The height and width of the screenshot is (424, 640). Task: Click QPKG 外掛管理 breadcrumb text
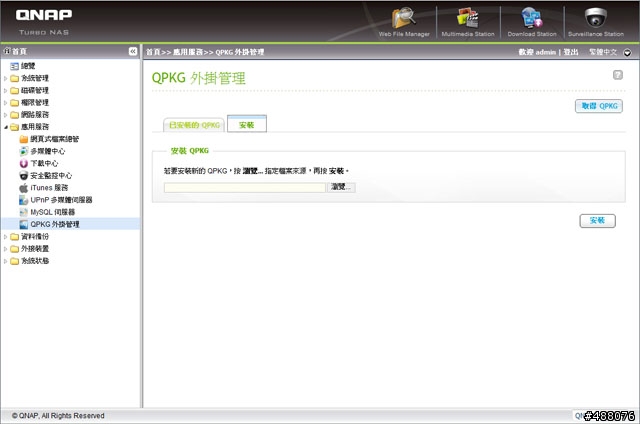(240, 52)
